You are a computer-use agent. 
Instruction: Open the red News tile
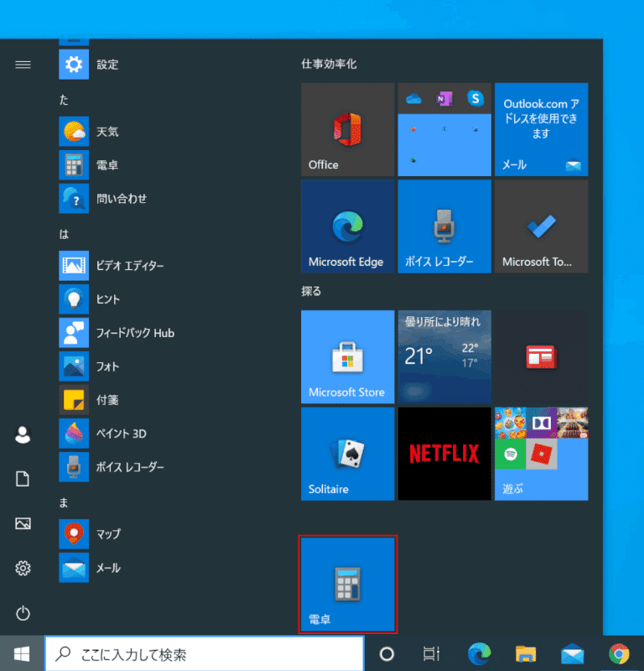[542, 357]
